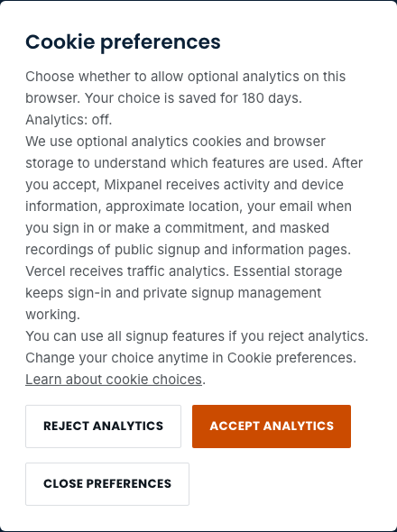Click the orange Accept Analytics button

(272, 427)
